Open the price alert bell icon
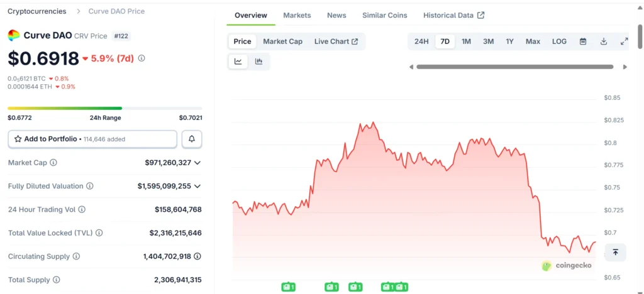The image size is (644, 294). point(192,139)
